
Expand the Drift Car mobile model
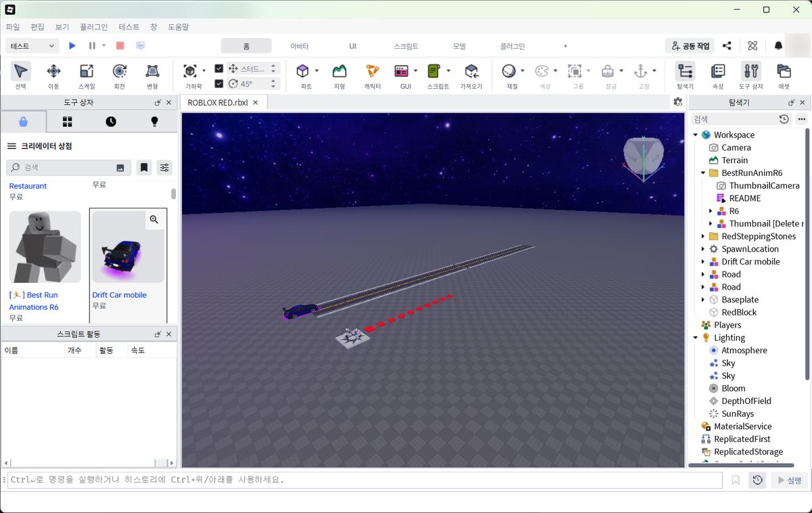[703, 262]
